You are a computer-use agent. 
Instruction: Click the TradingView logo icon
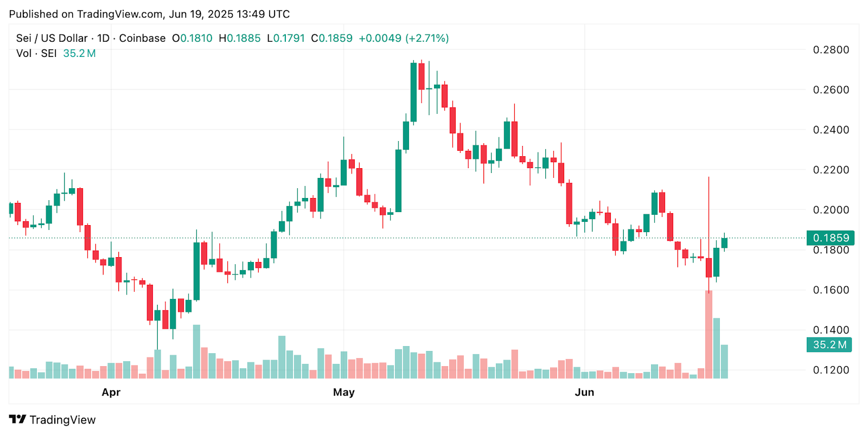(x=17, y=419)
